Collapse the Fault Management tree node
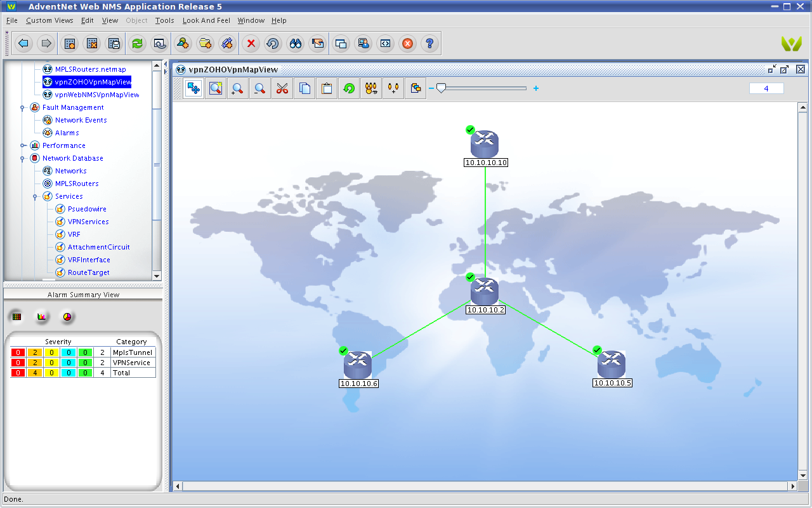 pos(22,107)
